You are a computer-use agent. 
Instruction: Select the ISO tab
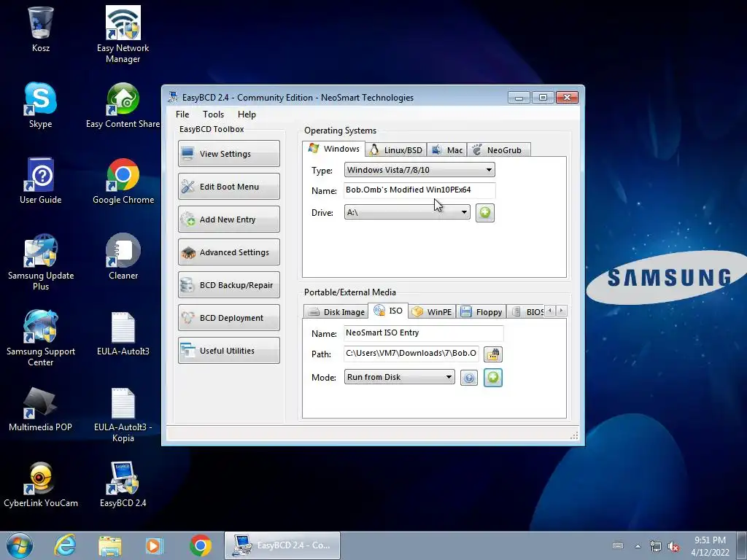coord(388,311)
